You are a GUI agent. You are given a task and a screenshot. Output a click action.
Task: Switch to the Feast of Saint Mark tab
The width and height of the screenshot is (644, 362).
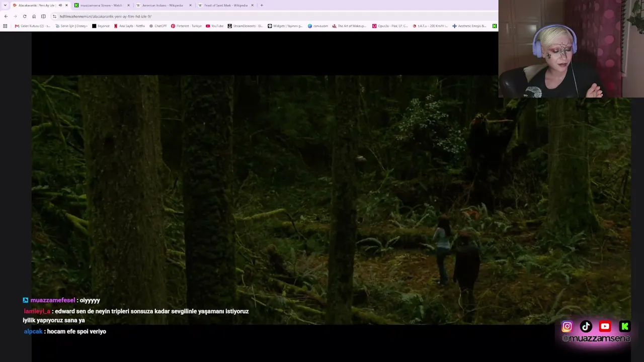tap(226, 6)
